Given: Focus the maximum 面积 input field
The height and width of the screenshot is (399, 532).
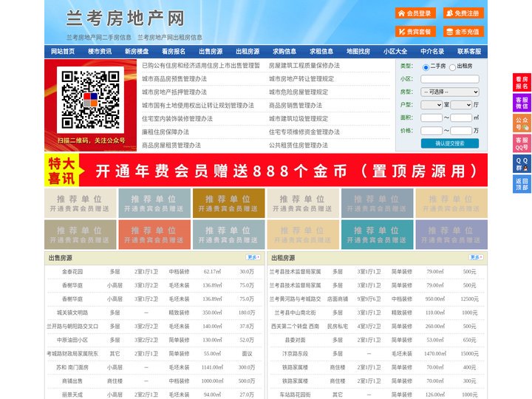Looking at the screenshot, I should tap(461, 117).
